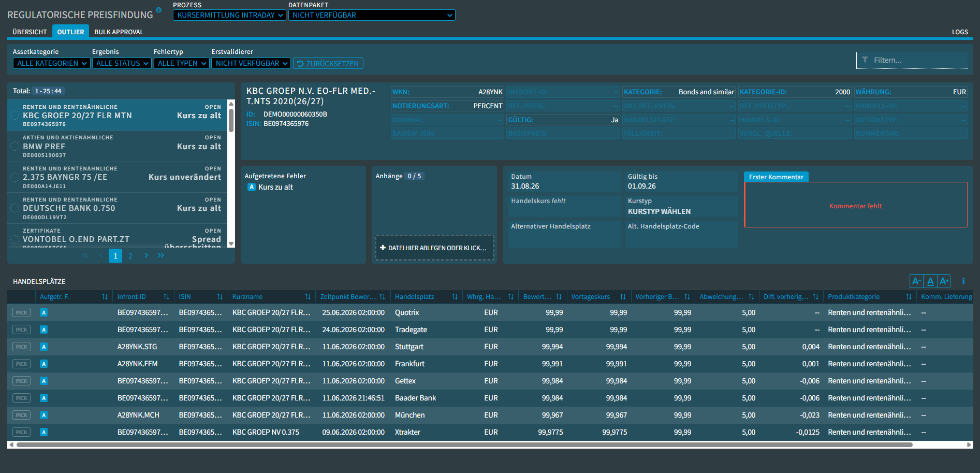Image resolution: width=980 pixels, height=473 pixels.
Task: Sort by Zeitpunkt Bewertung column arrows
Action: point(382,297)
